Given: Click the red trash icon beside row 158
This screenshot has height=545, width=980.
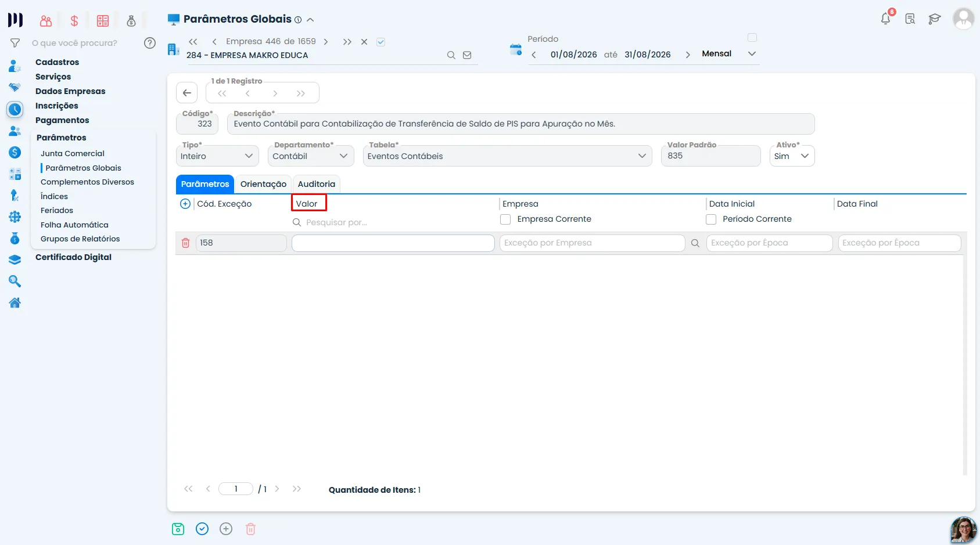Looking at the screenshot, I should [186, 243].
